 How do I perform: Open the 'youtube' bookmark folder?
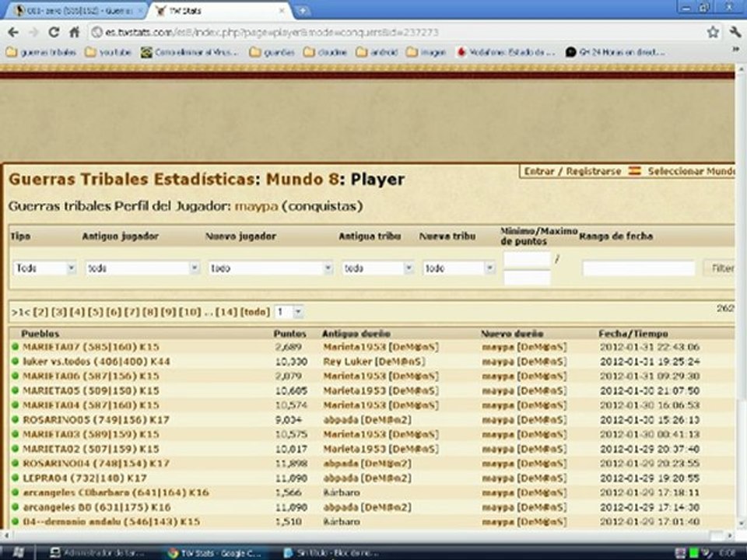[108, 52]
